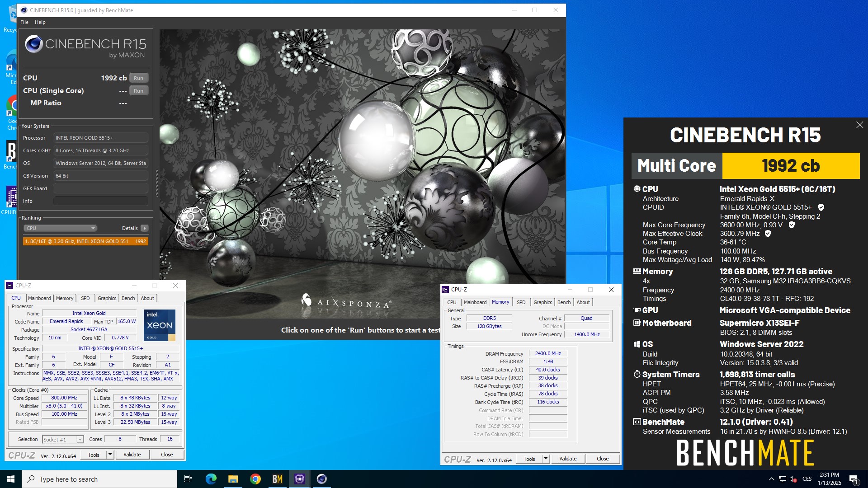
Task: Click the Memory section icon in BenchMate panel
Action: (x=637, y=272)
